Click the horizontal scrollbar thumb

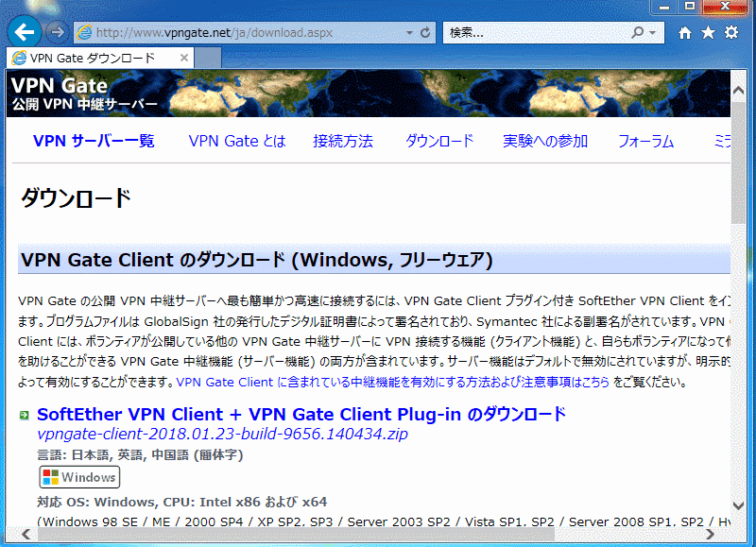coord(296,534)
